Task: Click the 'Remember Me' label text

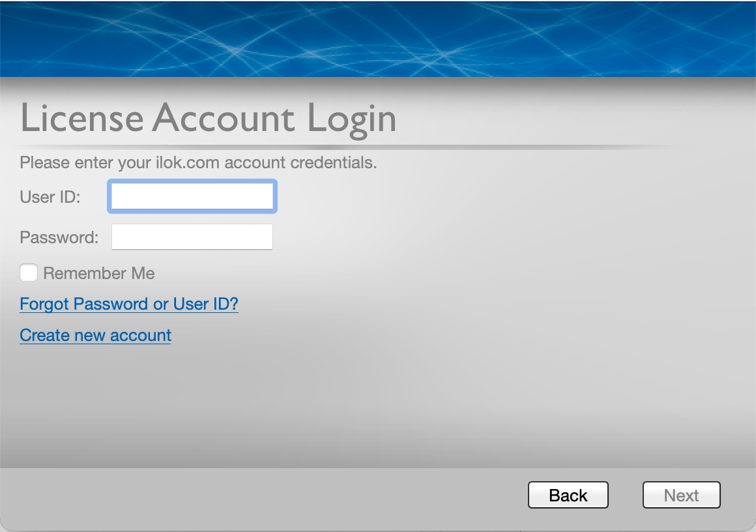Action: click(x=99, y=273)
